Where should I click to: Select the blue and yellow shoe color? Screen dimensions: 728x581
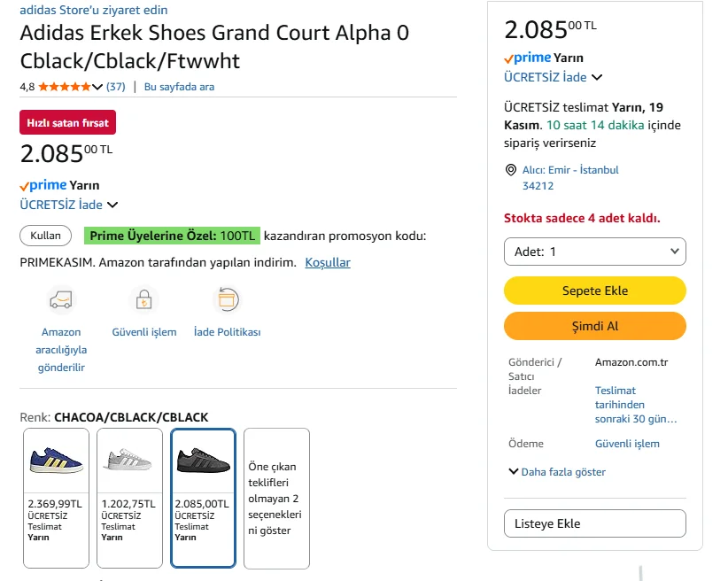[x=56, y=461]
